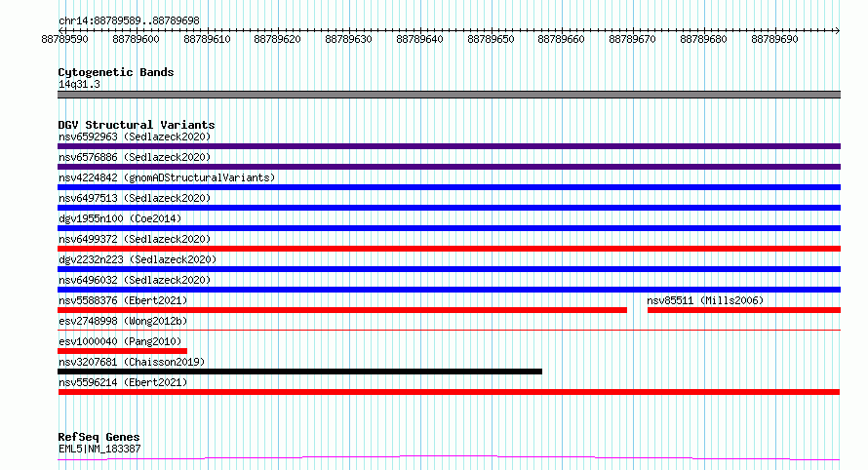Click the short red bar under esv1000040
The image size is (868, 470).
122,351
